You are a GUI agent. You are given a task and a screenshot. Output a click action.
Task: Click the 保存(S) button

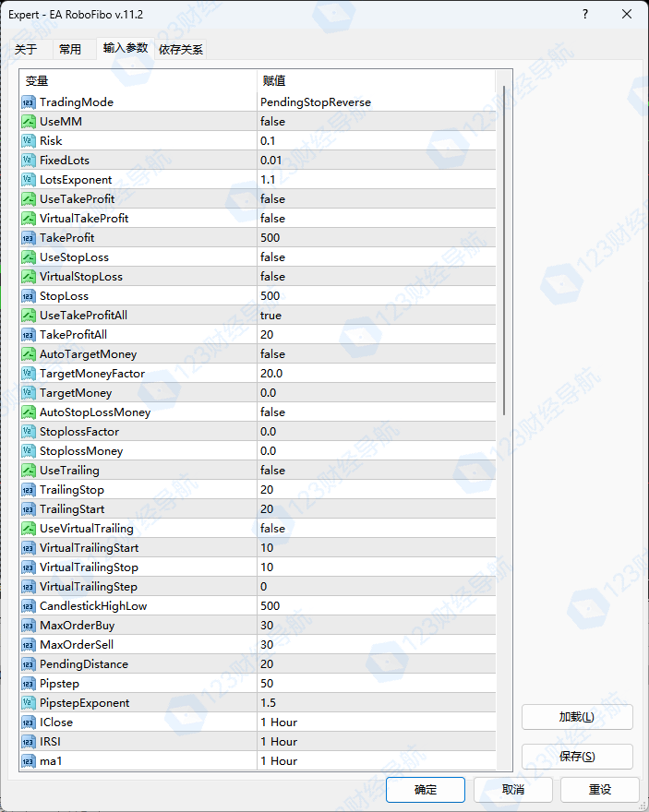[577, 757]
